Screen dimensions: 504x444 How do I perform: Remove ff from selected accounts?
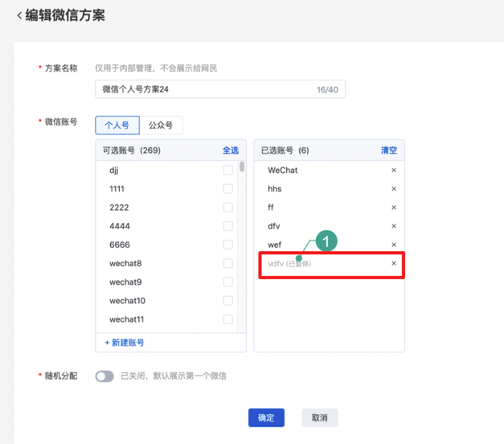tap(394, 208)
